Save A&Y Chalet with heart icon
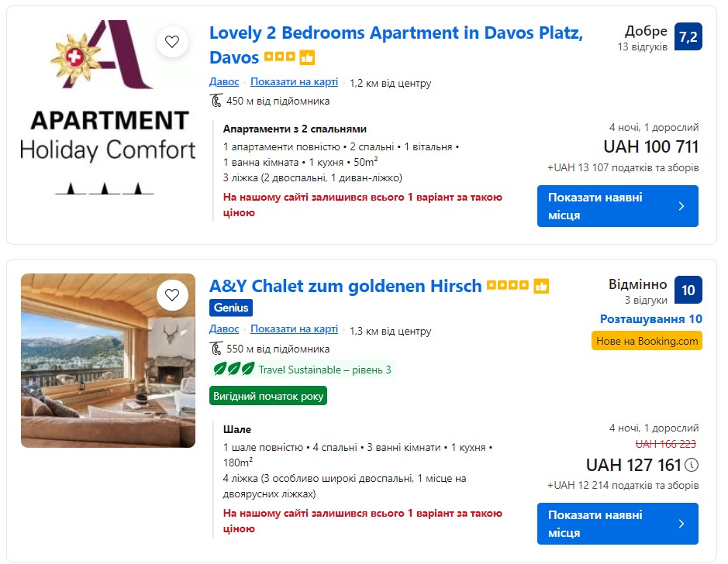728x564 pixels. 172,294
